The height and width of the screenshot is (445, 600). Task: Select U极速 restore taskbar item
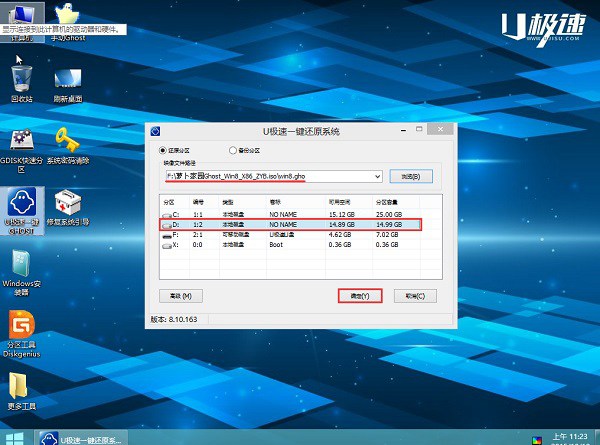[x=81, y=438]
